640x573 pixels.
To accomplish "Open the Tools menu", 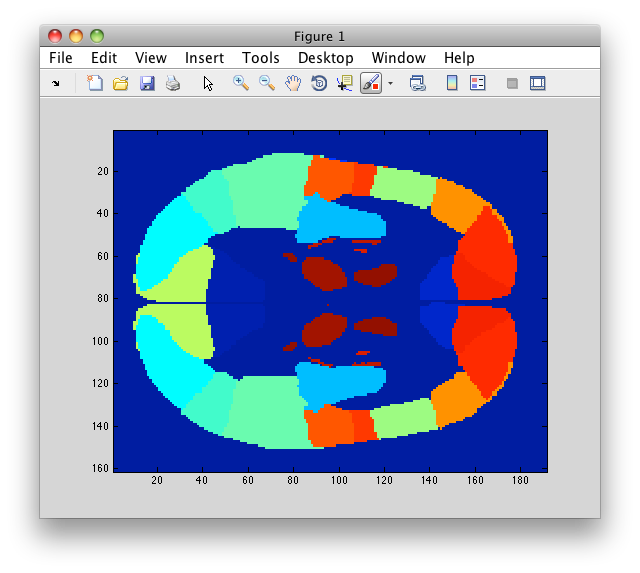I will tap(261, 58).
